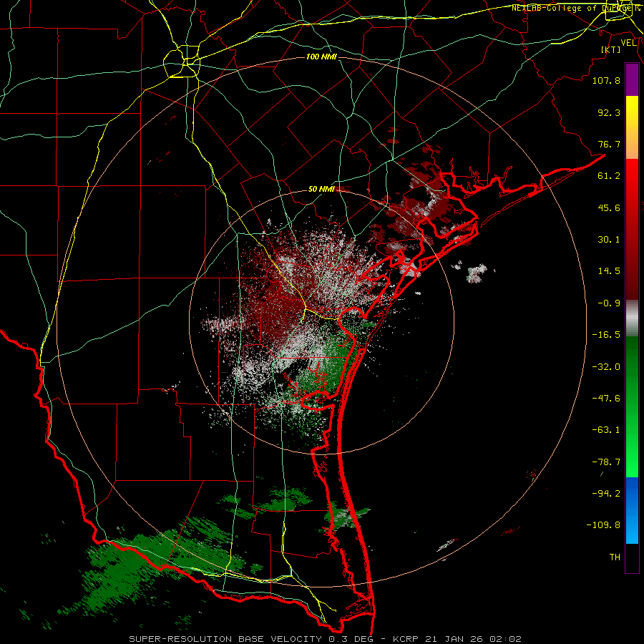Image resolution: width=644 pixels, height=644 pixels.
Task: Click the -0.9 scale value
Action: (x=609, y=303)
